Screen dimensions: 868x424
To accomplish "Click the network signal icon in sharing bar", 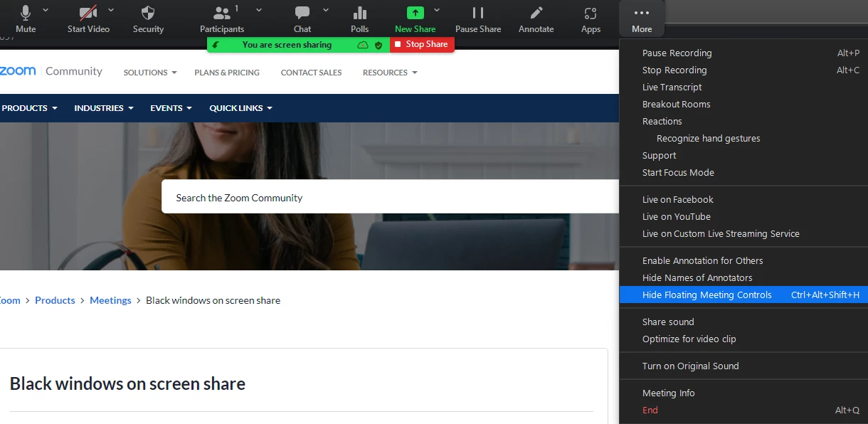I will pos(216,45).
